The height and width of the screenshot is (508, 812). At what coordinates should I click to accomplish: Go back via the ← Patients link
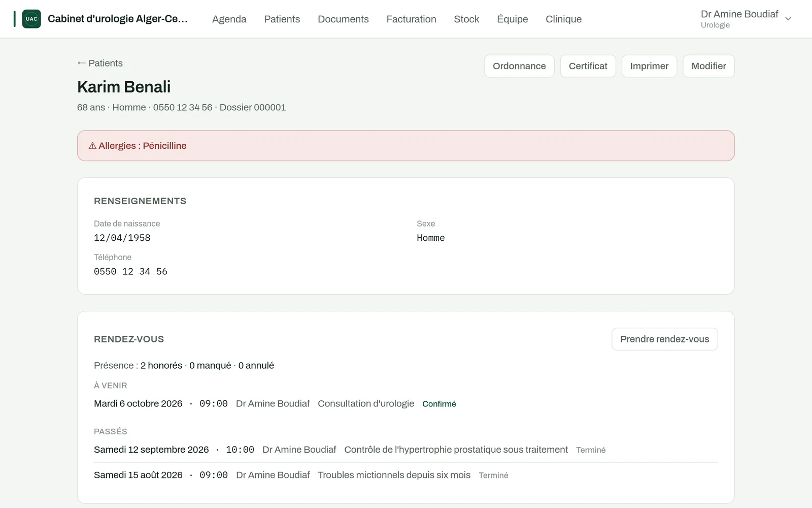pos(100,63)
